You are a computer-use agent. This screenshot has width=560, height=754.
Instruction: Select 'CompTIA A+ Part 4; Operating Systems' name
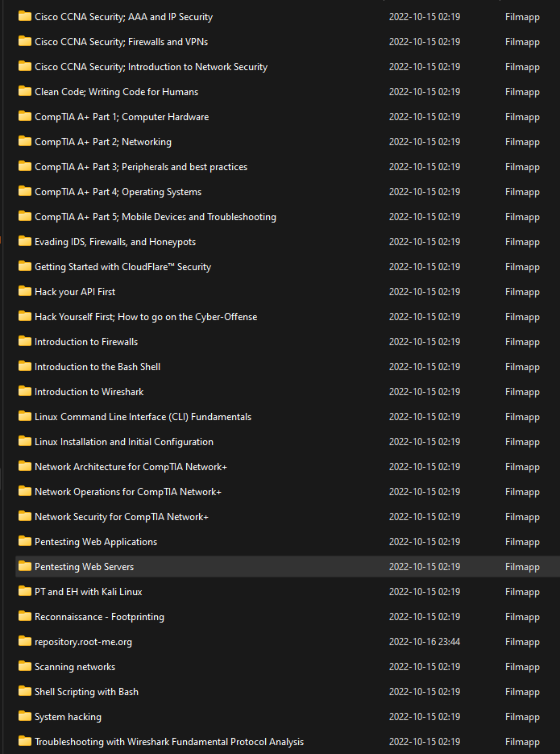118,192
